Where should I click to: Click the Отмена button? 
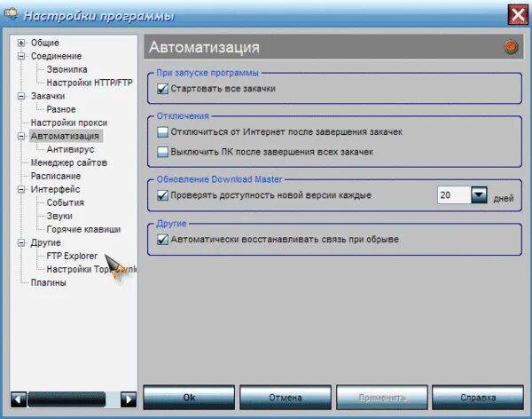point(286,398)
